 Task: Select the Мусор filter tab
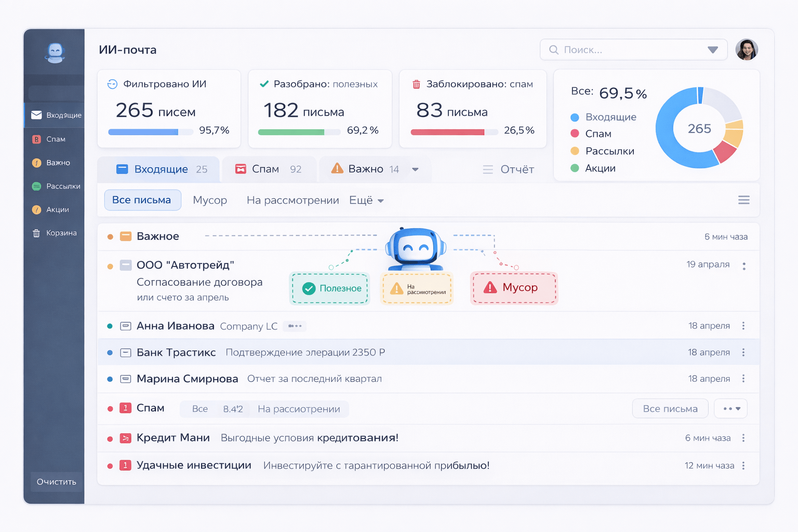(210, 201)
